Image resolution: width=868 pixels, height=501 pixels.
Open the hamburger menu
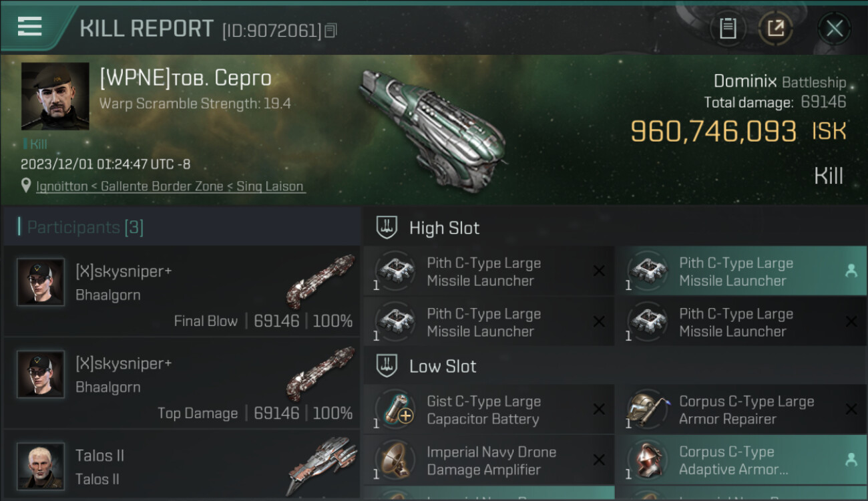click(30, 27)
